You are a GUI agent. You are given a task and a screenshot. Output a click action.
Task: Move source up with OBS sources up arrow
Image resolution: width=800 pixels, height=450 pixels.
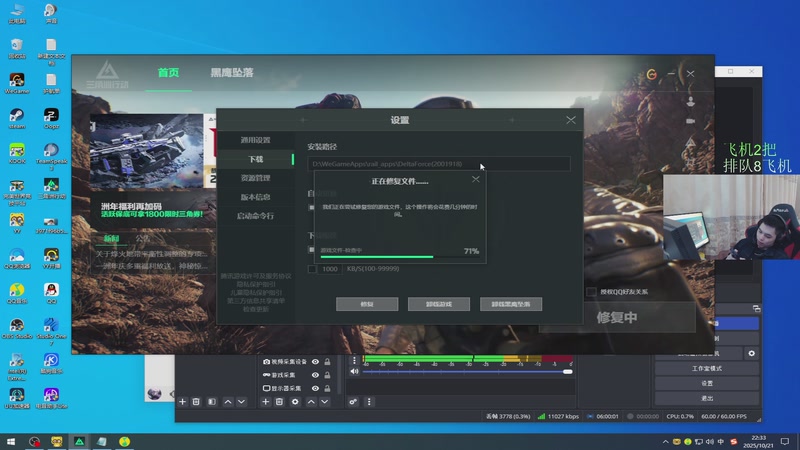pos(311,402)
